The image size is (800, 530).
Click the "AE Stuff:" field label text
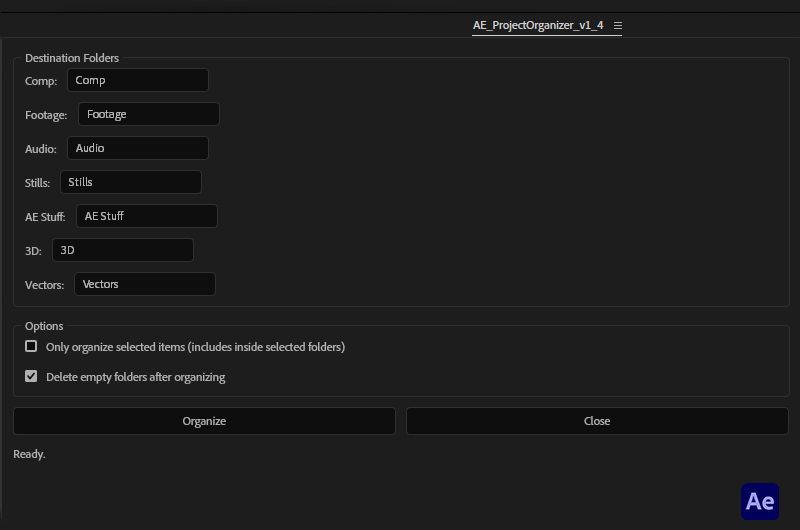(x=45, y=217)
